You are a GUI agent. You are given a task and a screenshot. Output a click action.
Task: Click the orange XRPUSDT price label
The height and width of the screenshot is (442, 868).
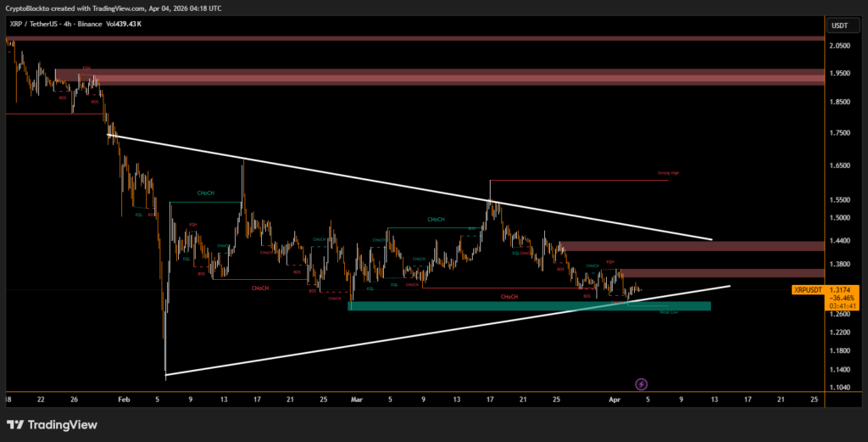(x=808, y=289)
